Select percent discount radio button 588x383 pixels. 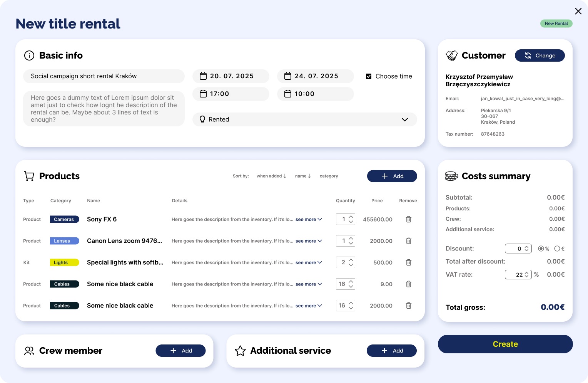(541, 249)
